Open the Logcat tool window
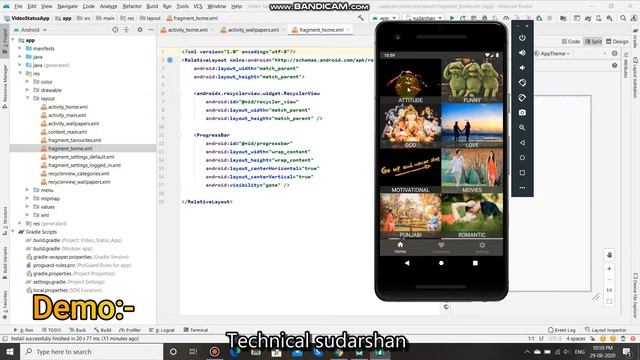The height and width of the screenshot is (360, 640). (162, 330)
